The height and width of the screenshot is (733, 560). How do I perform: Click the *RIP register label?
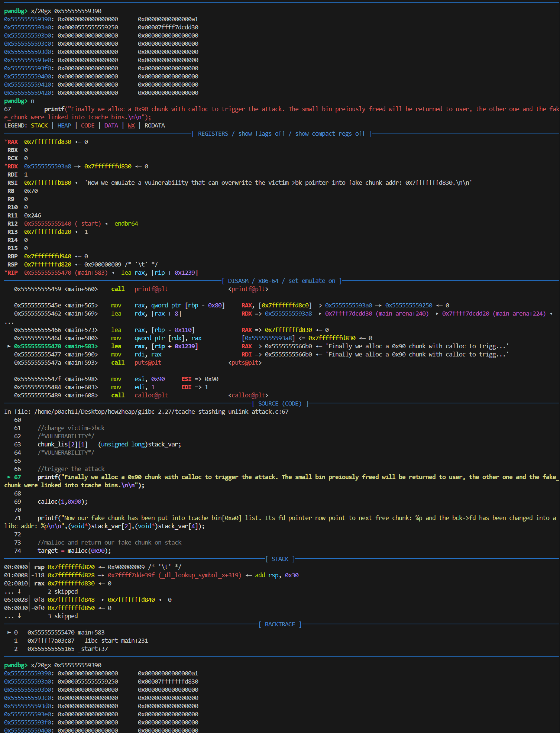tap(11, 272)
